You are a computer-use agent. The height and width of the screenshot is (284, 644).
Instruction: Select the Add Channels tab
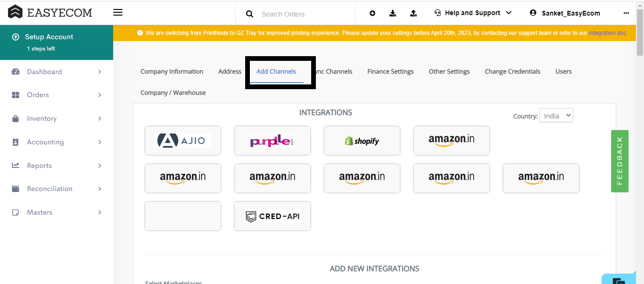coord(276,72)
